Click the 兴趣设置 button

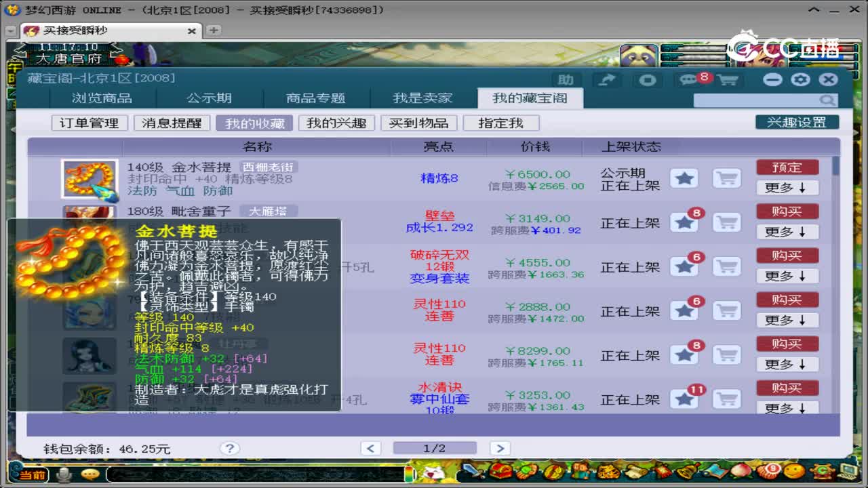(797, 122)
